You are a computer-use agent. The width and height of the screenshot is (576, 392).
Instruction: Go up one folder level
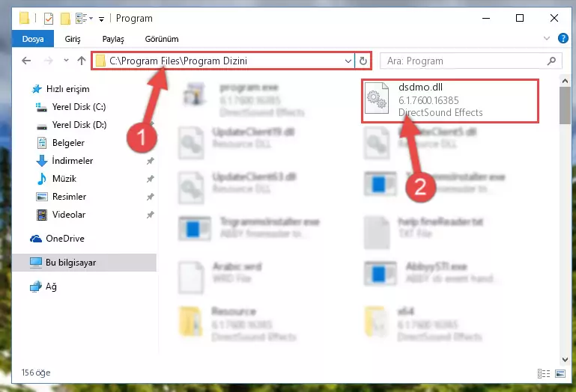(x=82, y=61)
